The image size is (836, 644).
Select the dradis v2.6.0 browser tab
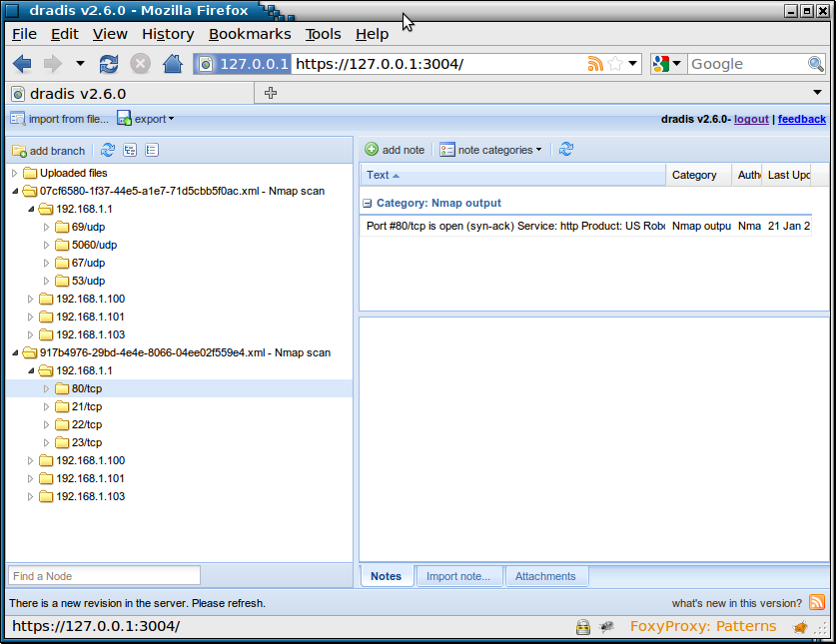(x=131, y=94)
